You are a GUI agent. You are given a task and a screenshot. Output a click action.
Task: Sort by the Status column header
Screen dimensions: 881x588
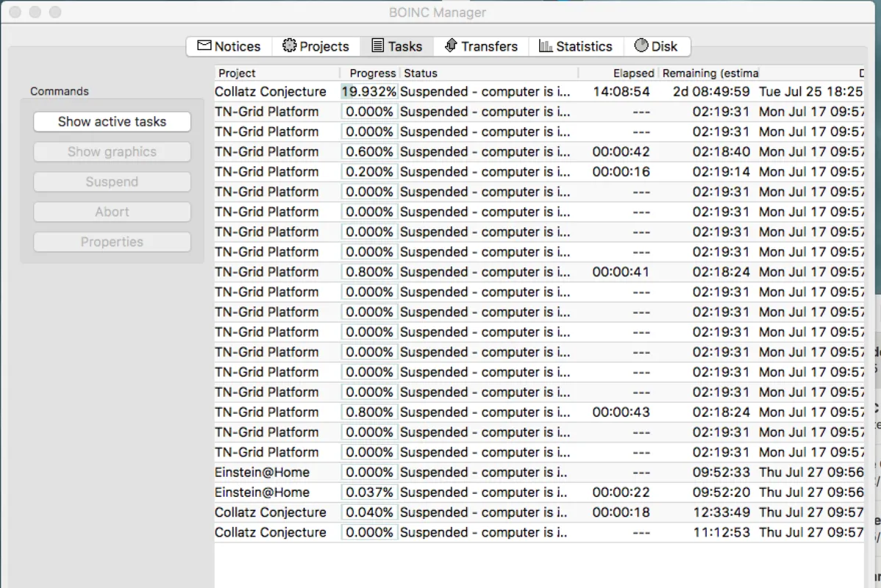tap(489, 73)
